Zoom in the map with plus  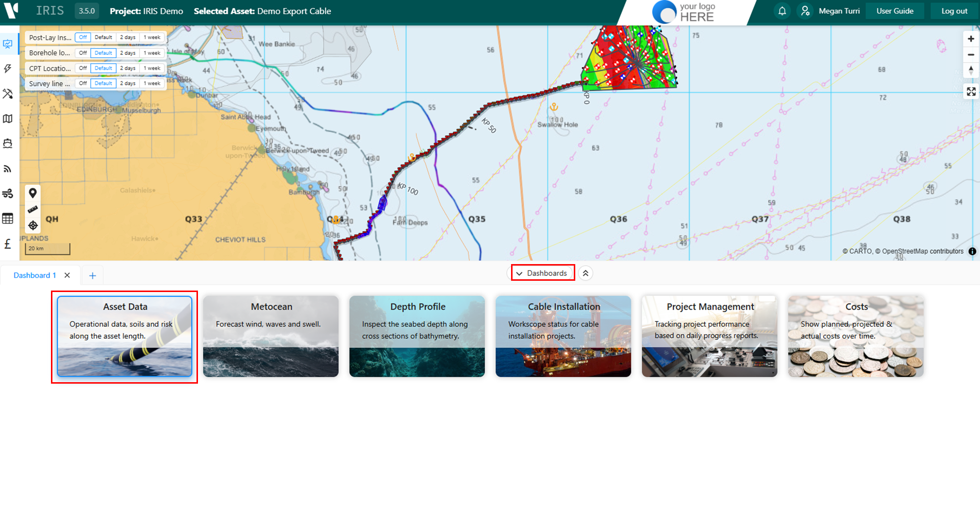tap(971, 39)
